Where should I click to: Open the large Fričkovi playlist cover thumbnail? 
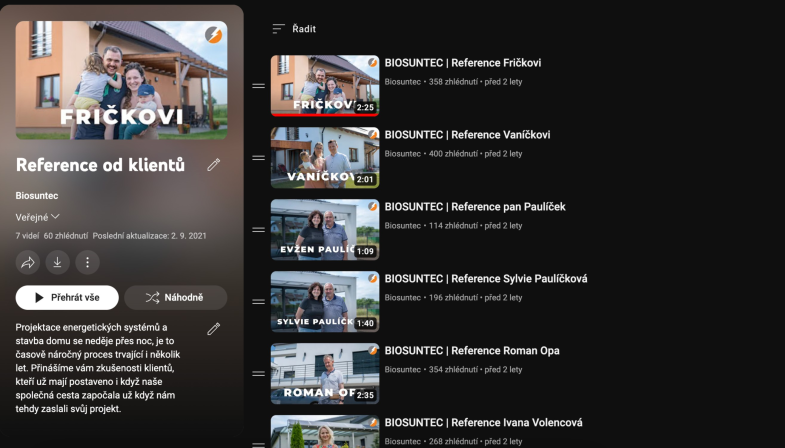[121, 80]
